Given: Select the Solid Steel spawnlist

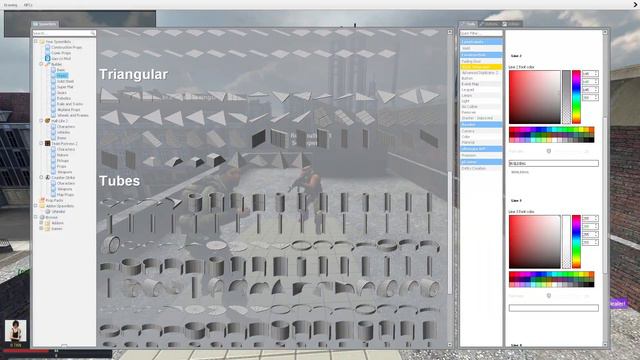Looking at the screenshot, I should 65,81.
